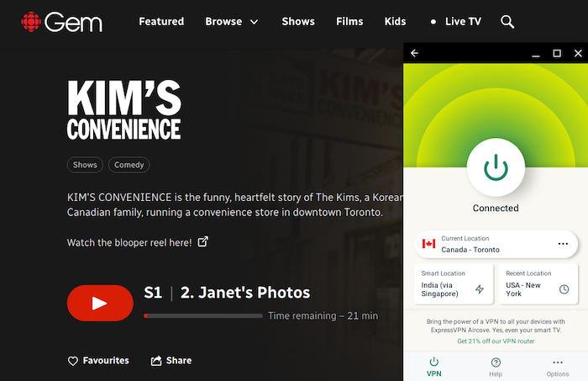
Task: Play episode Janet's Photos
Action: tap(100, 303)
